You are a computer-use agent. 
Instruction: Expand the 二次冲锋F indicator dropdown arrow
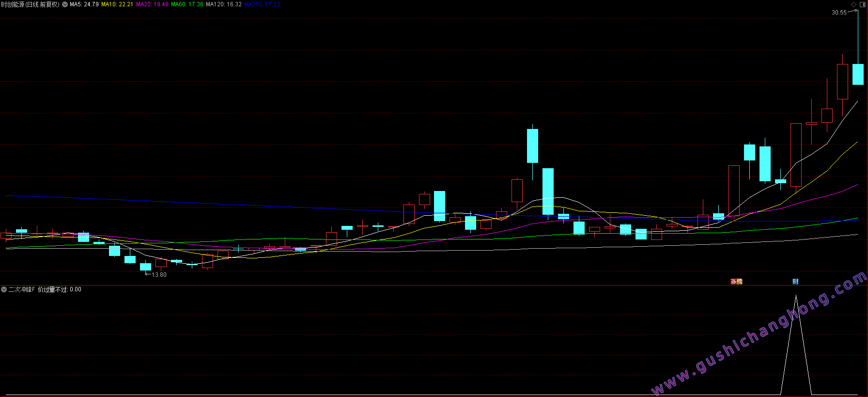(x=4, y=289)
